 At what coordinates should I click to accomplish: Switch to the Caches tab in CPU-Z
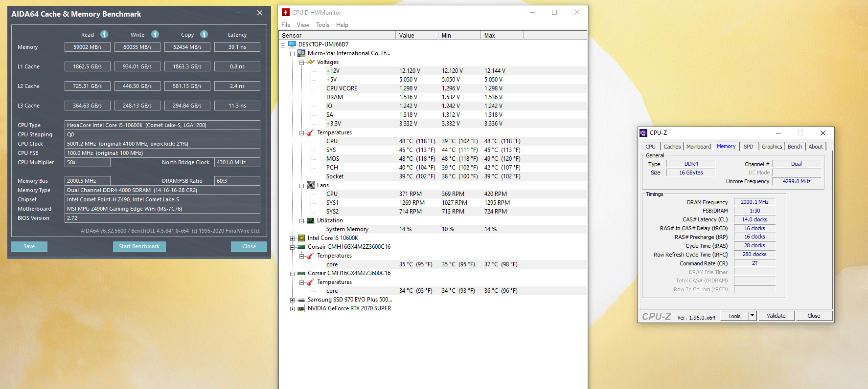click(x=672, y=147)
